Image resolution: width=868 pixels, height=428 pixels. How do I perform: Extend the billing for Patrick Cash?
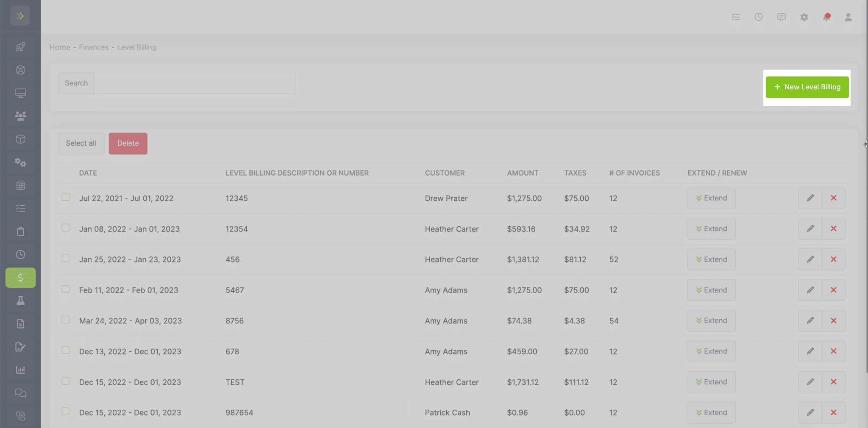[x=711, y=412]
